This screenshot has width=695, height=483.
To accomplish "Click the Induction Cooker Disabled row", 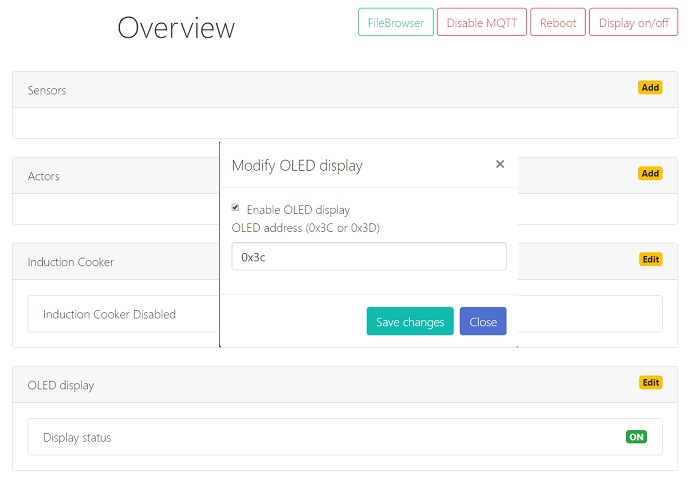I will [109, 314].
